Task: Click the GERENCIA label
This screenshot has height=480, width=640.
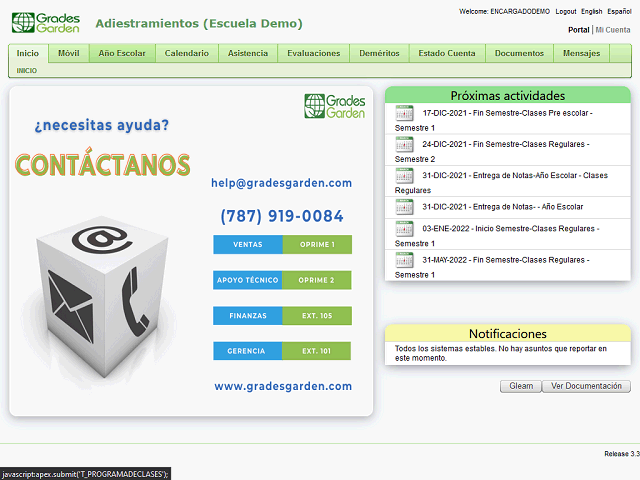Action: point(246,351)
